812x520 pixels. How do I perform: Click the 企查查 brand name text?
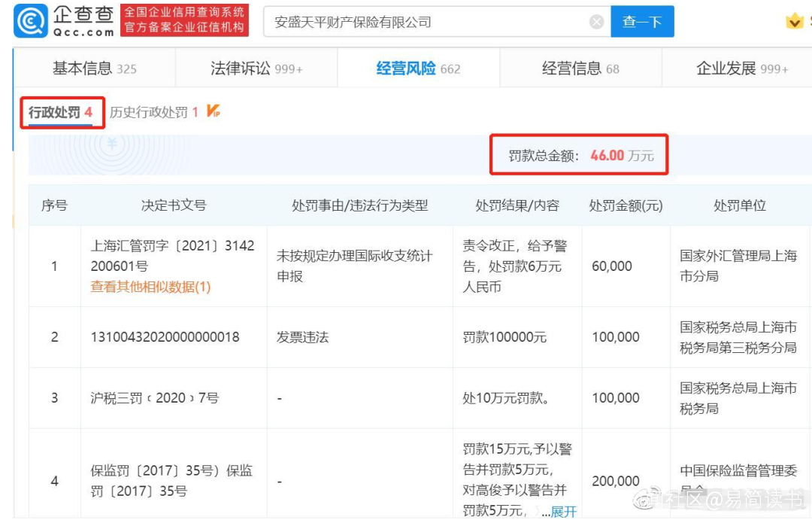83,14
